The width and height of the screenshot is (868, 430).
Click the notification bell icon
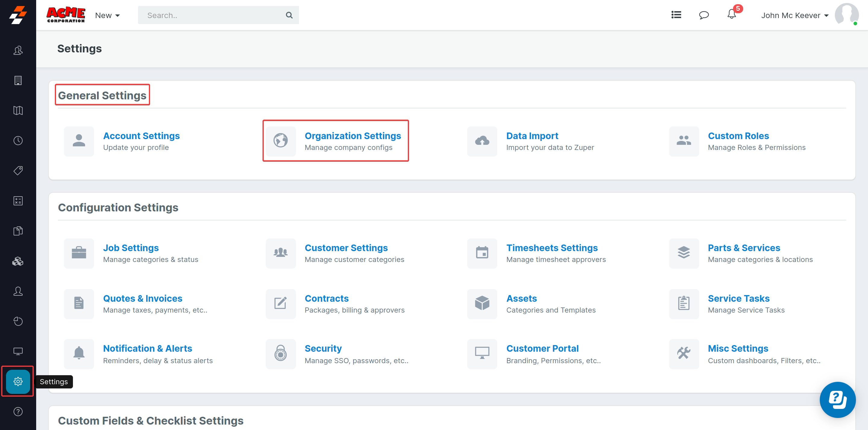pyautogui.click(x=731, y=14)
